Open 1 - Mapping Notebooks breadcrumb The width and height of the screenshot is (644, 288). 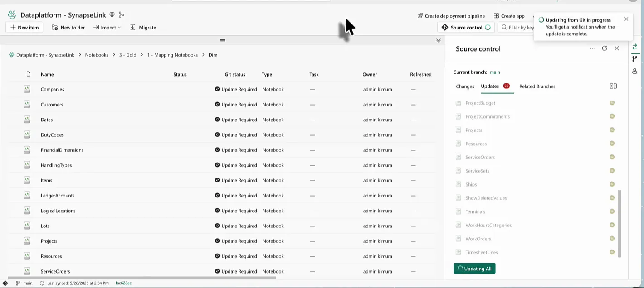coord(172,55)
